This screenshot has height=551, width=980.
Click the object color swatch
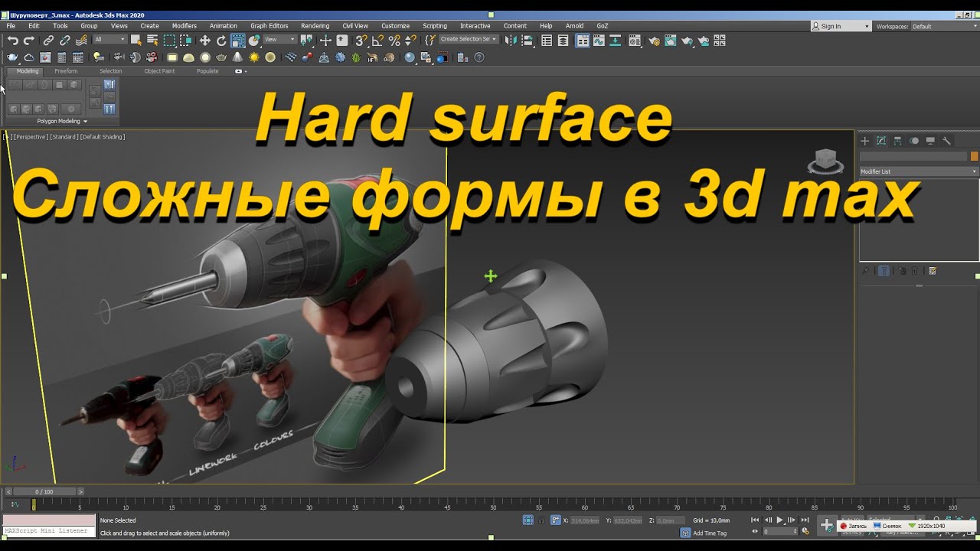975,156
